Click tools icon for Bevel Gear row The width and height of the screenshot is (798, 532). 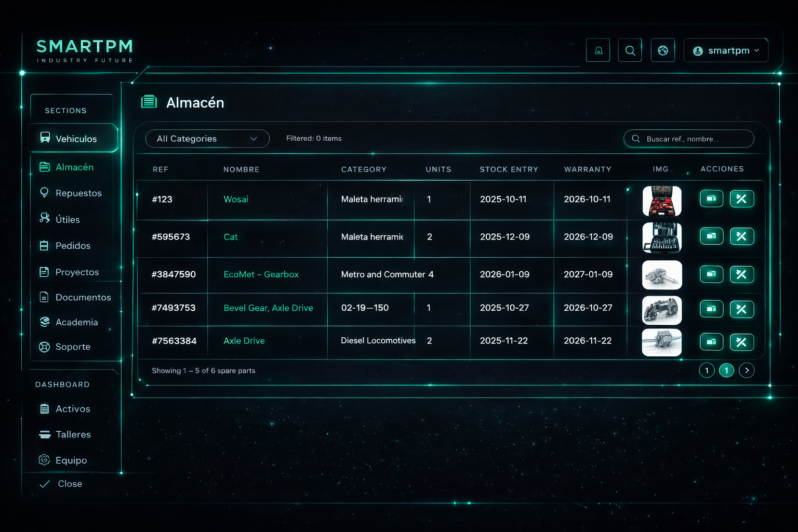point(741,309)
